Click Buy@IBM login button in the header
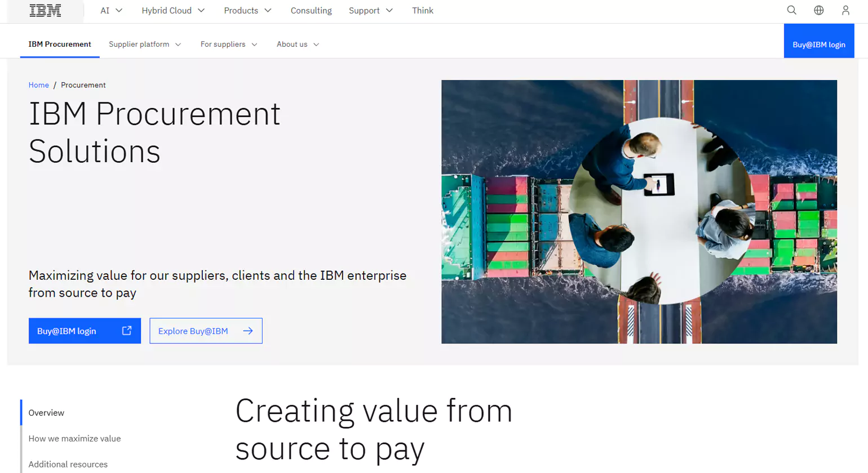Image resolution: width=868 pixels, height=473 pixels. coord(819,41)
